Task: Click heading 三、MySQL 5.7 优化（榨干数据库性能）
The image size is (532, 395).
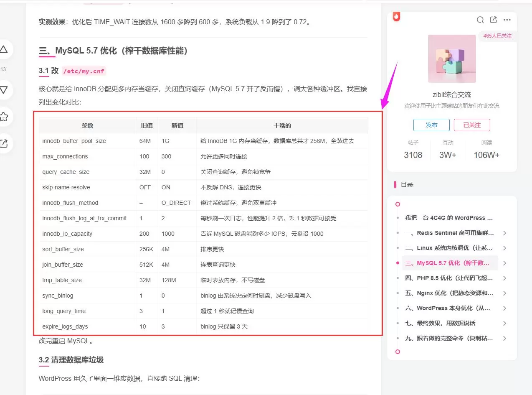Action: (x=114, y=51)
